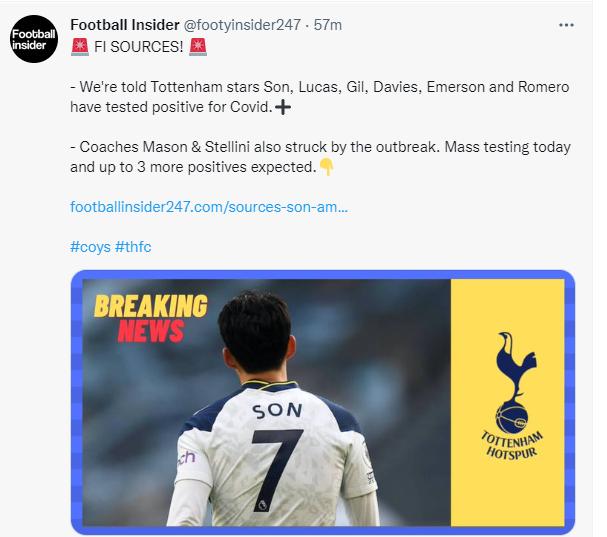Open the @footyinsider247 handle
Image resolution: width=607 pixels, height=537 pixels.
coord(242,25)
